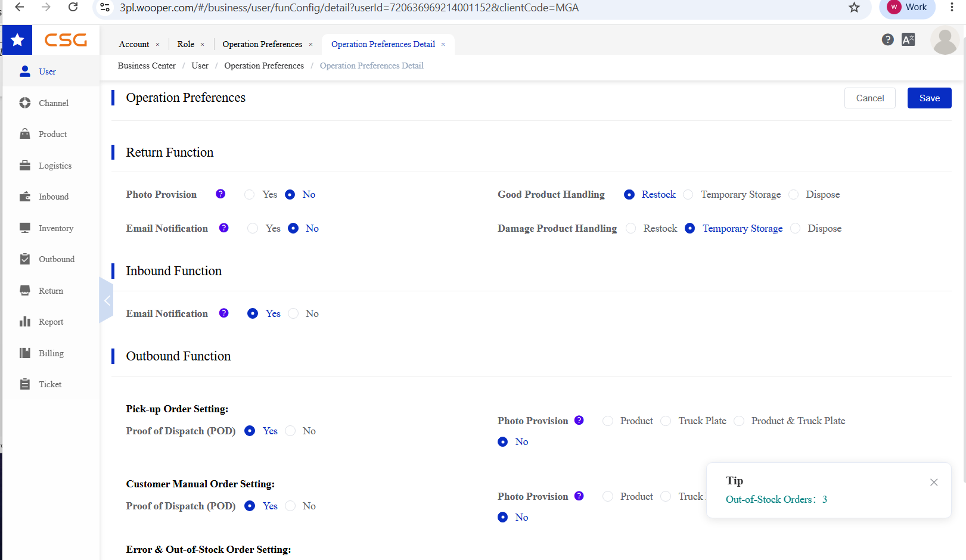Click the Operation Preferences breadcrumb link
Image resolution: width=966 pixels, height=560 pixels.
tap(264, 66)
